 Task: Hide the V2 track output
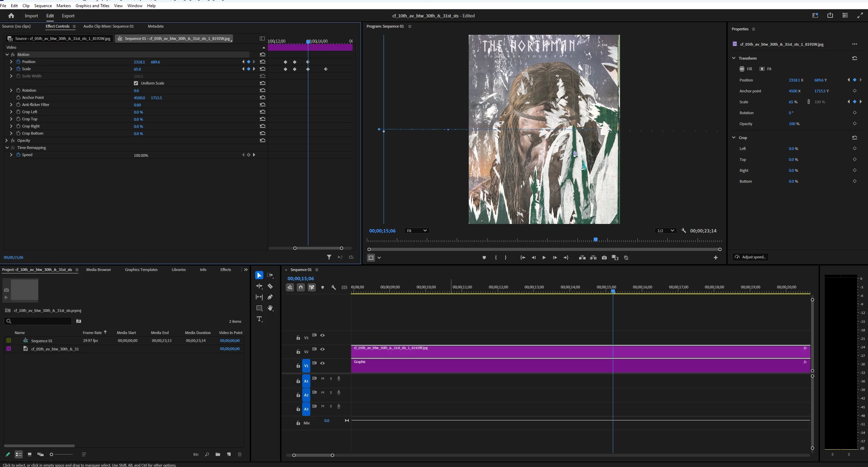[x=322, y=349]
